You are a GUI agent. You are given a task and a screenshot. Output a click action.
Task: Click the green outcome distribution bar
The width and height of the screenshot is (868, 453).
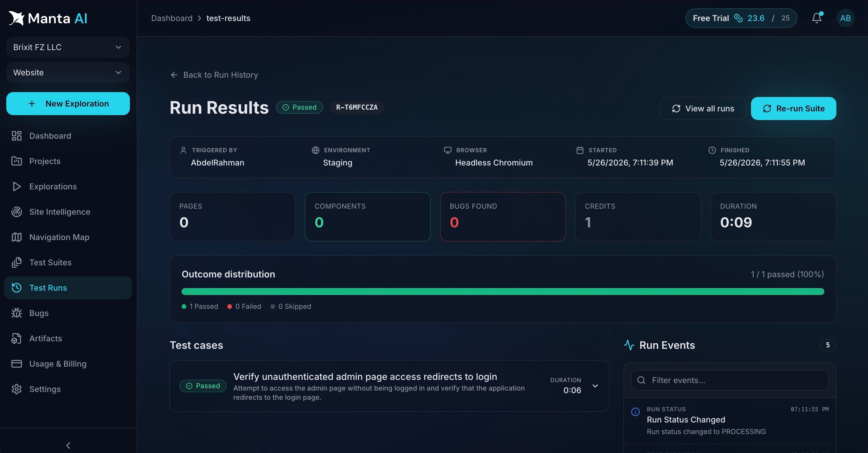click(503, 292)
